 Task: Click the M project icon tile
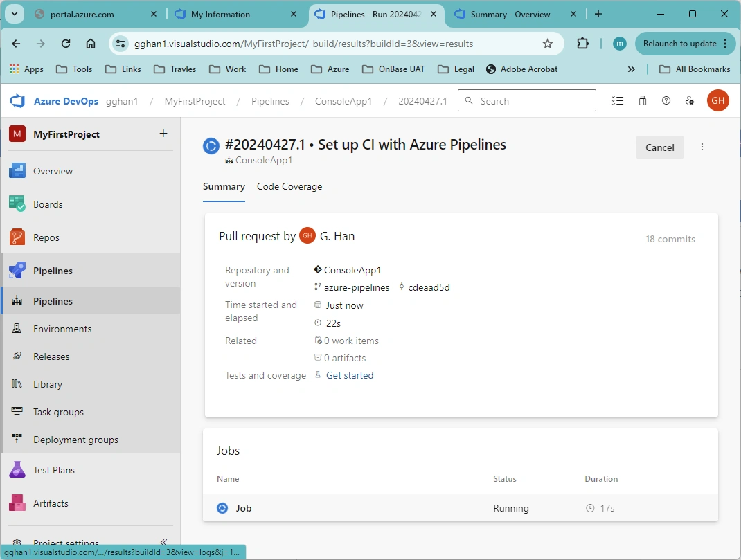[17, 134]
